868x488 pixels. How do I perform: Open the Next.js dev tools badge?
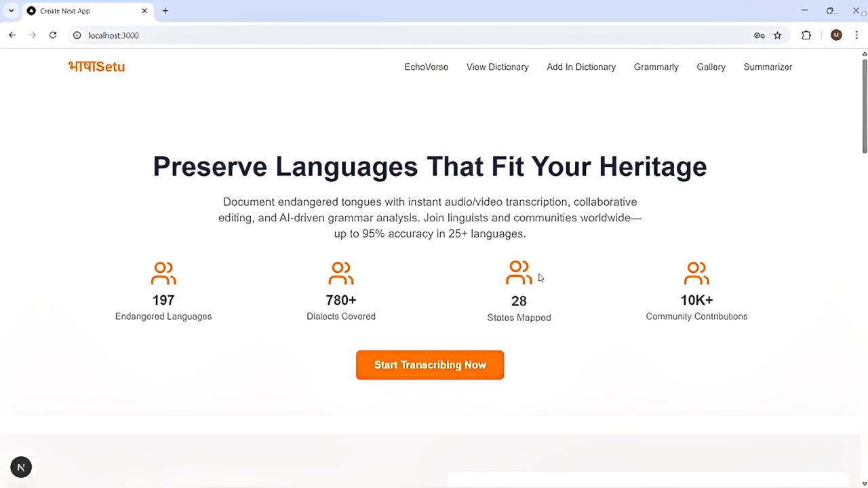[x=21, y=467]
